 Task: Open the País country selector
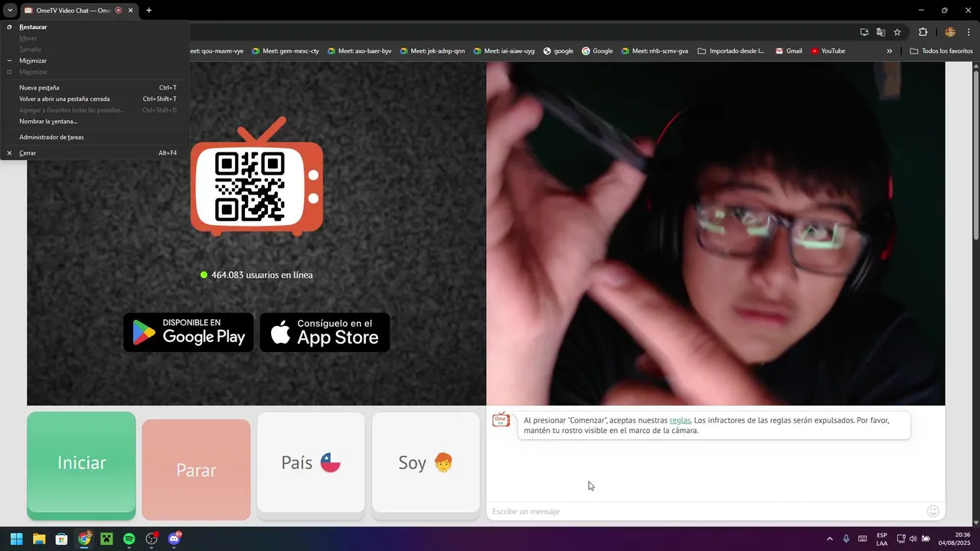(311, 463)
